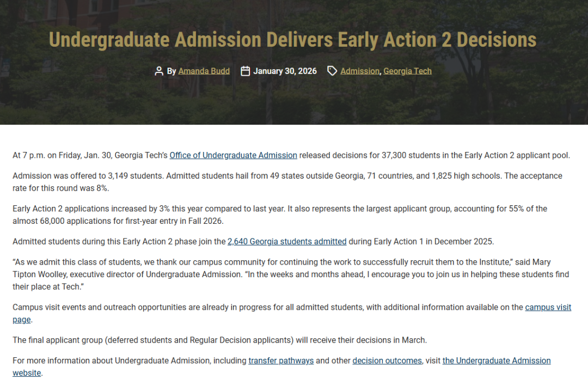This screenshot has height=385, width=588.
Task: Go to the decision outcomes link
Action: click(x=387, y=360)
